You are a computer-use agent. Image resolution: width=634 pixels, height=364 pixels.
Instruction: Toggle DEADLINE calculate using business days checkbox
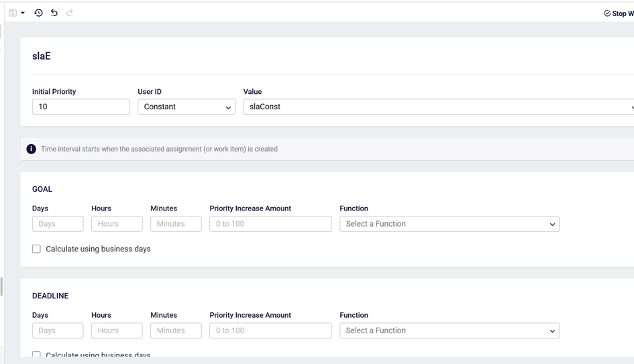point(36,355)
